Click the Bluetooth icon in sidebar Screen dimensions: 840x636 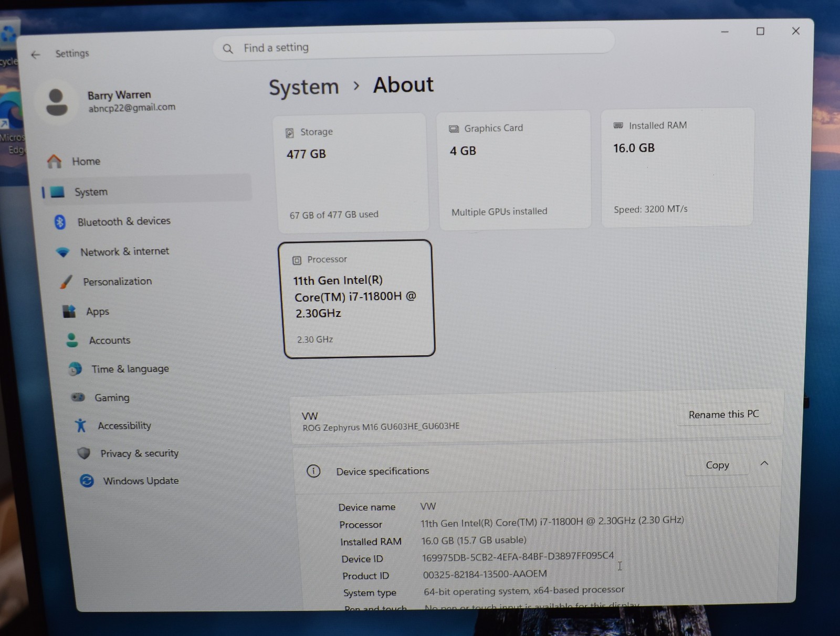tap(60, 222)
